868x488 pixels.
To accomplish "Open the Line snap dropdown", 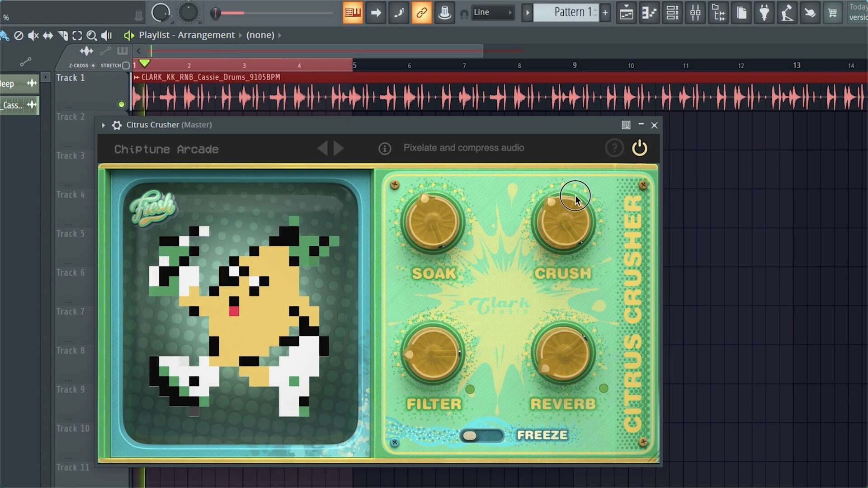I will click(x=493, y=13).
